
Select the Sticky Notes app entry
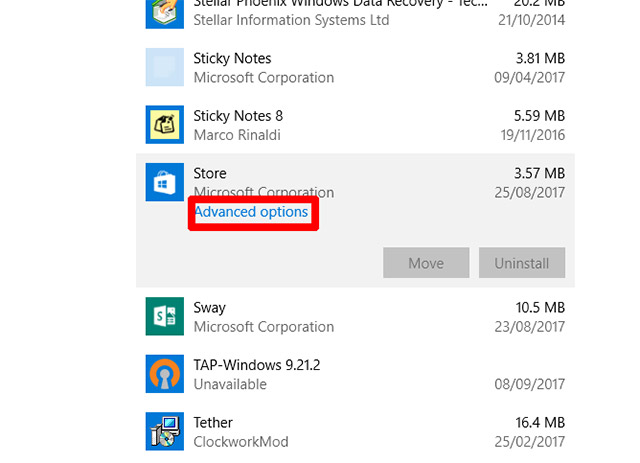[x=355, y=67]
